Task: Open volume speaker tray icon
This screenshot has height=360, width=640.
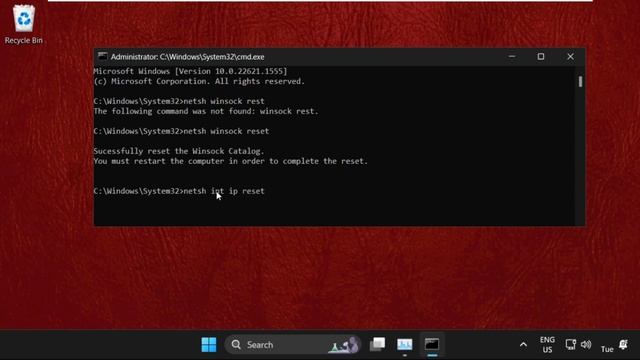Action: (x=586, y=345)
